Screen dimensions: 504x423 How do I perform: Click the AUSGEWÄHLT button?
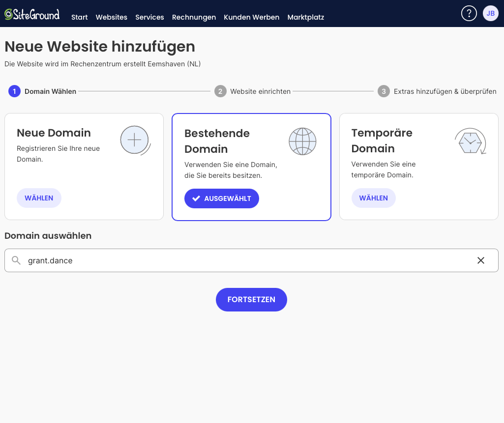point(221,198)
